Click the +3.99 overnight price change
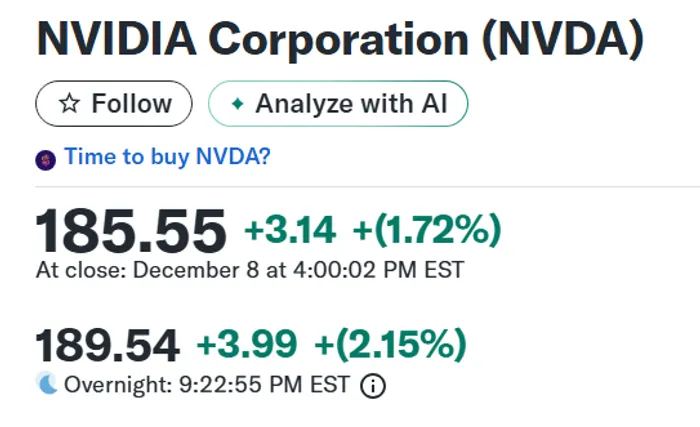This screenshot has height=427, width=700. pyautogui.click(x=247, y=345)
